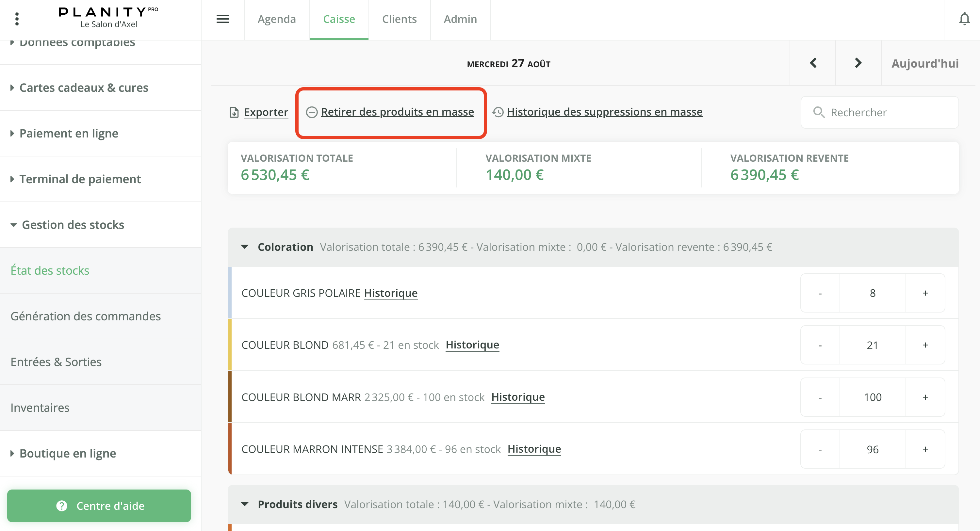Open the three-dot vertical menu
The height and width of the screenshot is (531, 980).
(x=17, y=19)
